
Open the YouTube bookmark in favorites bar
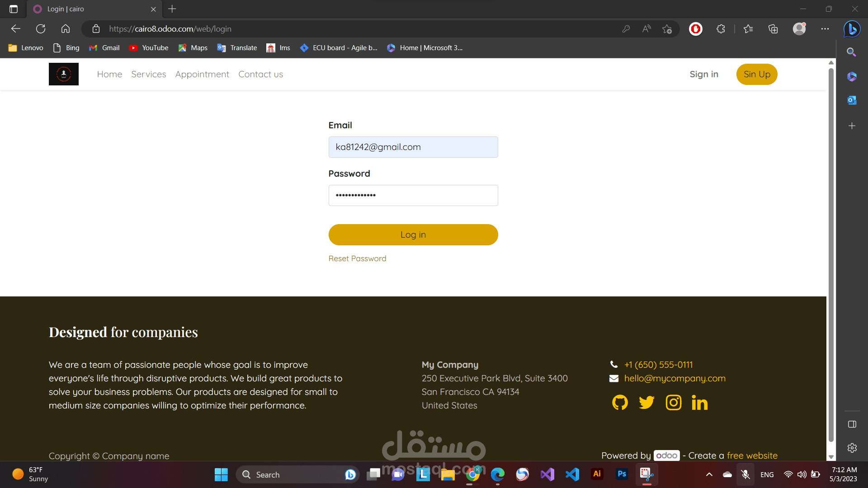click(149, 48)
